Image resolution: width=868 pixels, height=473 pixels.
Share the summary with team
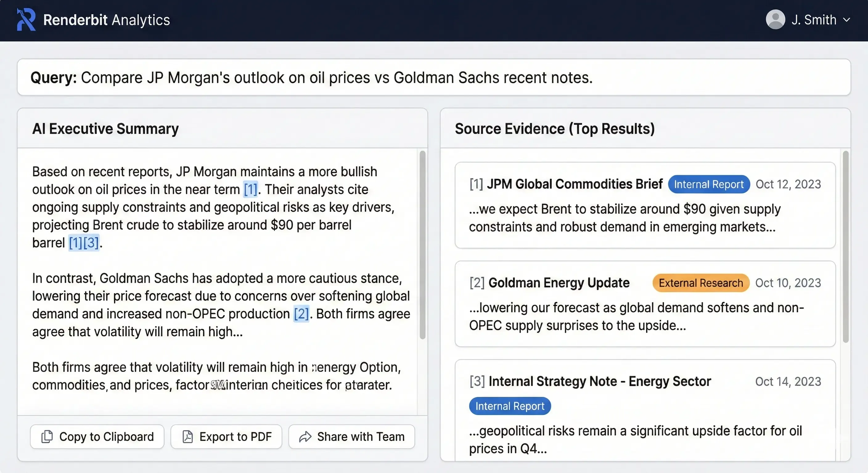click(351, 437)
